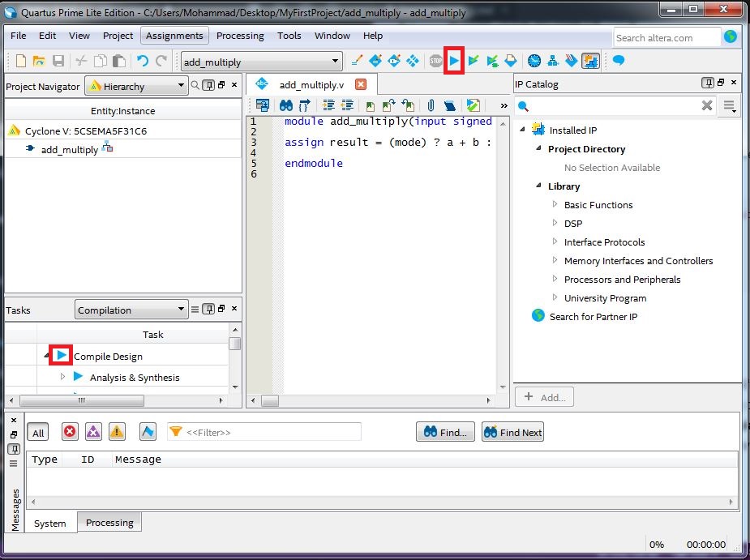The image size is (750, 560).
Task: Start Analysis & Synthesis with the green-check play icon
Action: pos(474,61)
